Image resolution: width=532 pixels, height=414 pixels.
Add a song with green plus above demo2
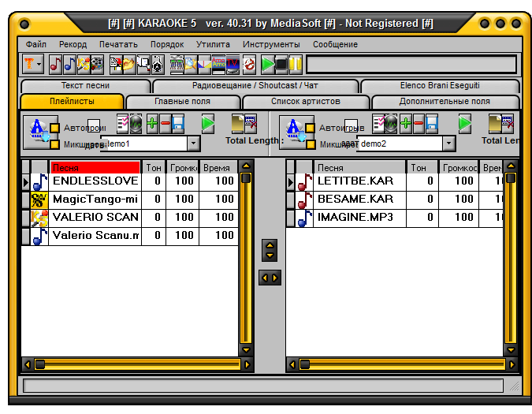click(406, 123)
